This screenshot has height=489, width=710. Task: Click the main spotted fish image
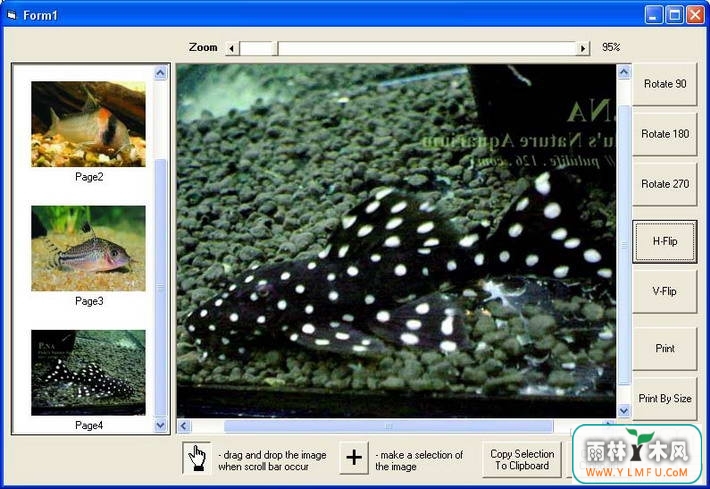point(396,240)
